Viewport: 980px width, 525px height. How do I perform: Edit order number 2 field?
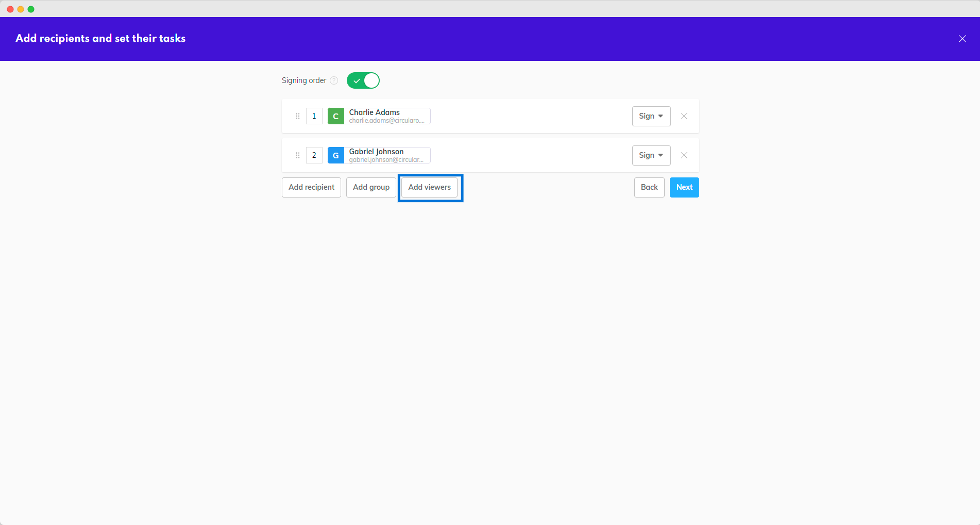314,155
